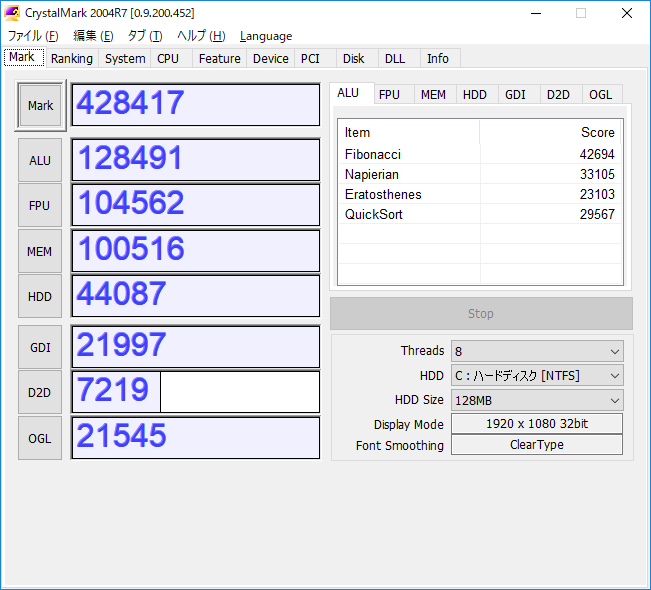
Task: Click the CrystalMark app icon in title bar
Action: 12,13
